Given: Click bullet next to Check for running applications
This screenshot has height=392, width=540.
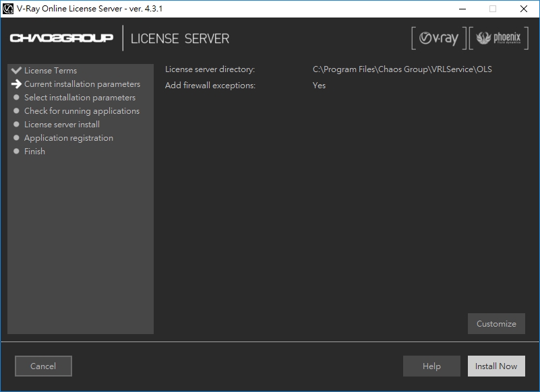Looking at the screenshot, I should (x=16, y=111).
